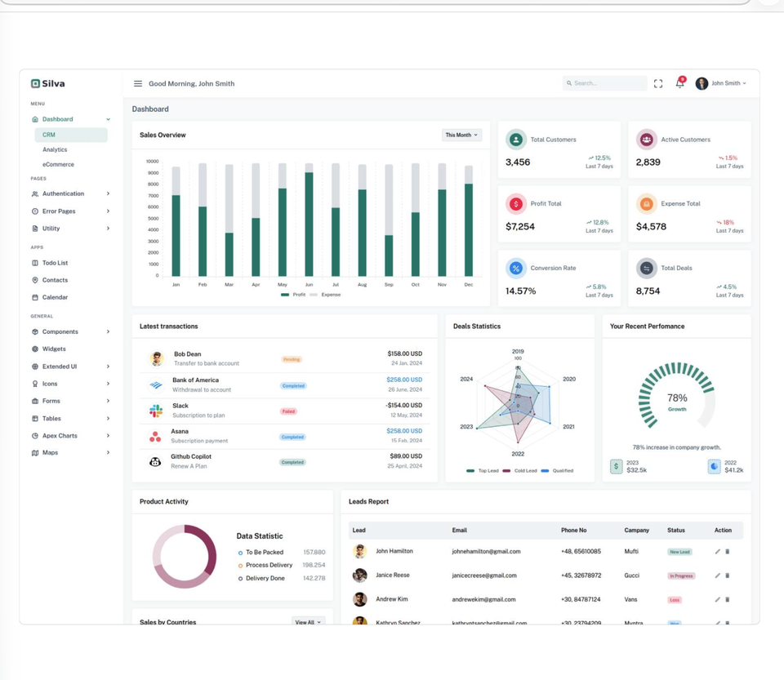
Task: Click johnehamilton@gmail.com email link
Action: coord(486,552)
